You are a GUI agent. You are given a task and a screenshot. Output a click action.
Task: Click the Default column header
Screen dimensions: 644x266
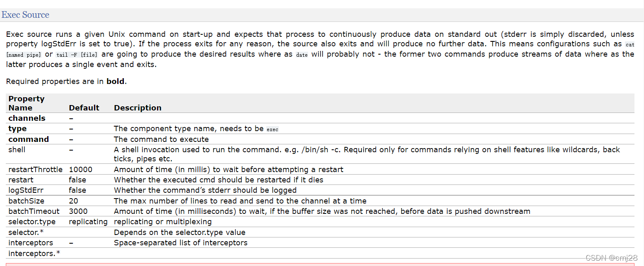[84, 108]
